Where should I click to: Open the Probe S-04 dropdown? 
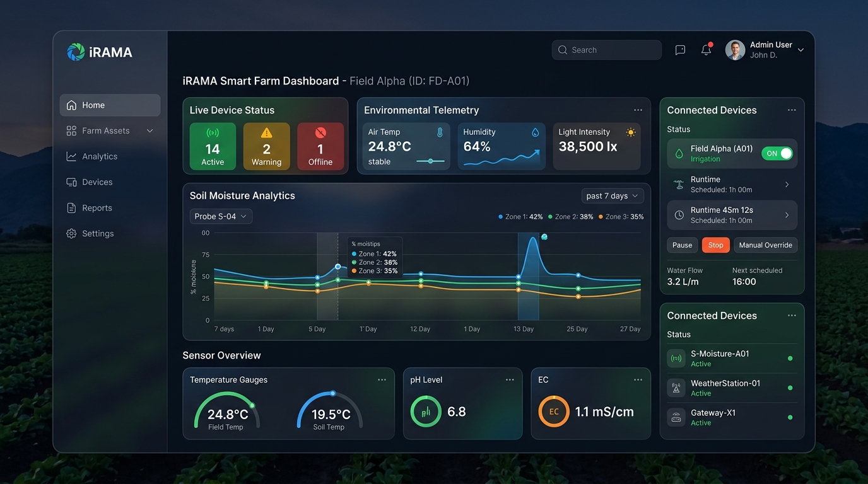click(221, 216)
